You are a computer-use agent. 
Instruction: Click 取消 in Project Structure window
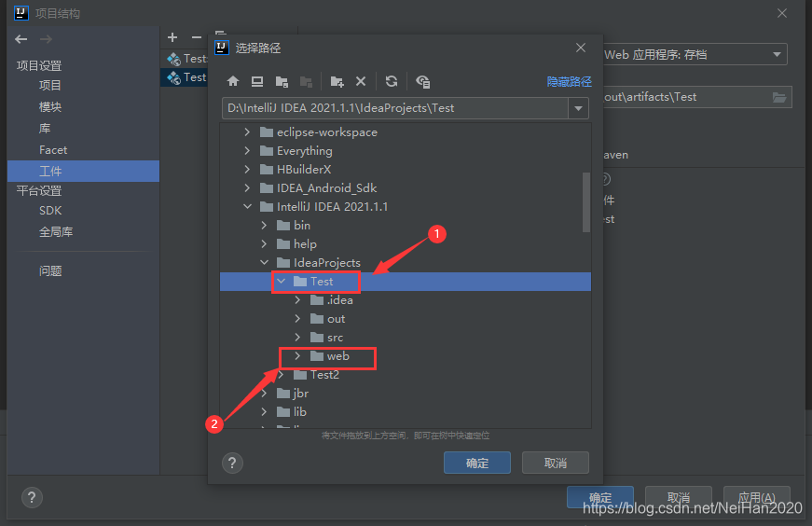click(x=679, y=497)
